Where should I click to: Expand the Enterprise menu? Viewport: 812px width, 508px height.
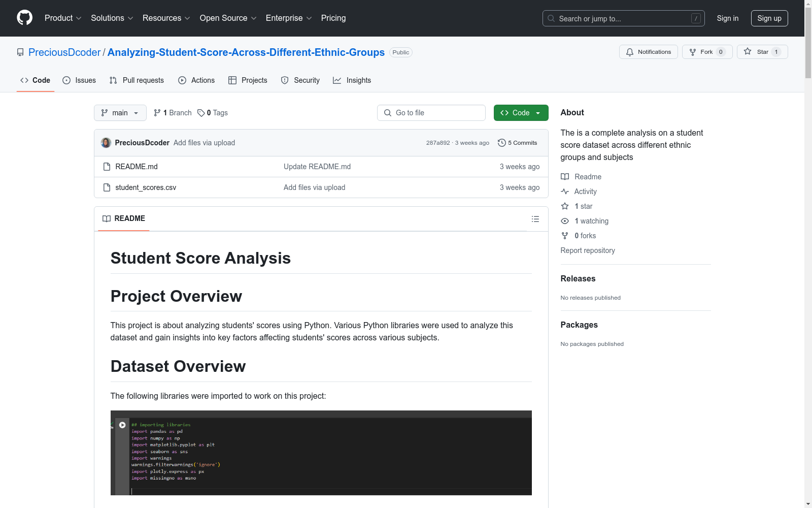[289, 18]
